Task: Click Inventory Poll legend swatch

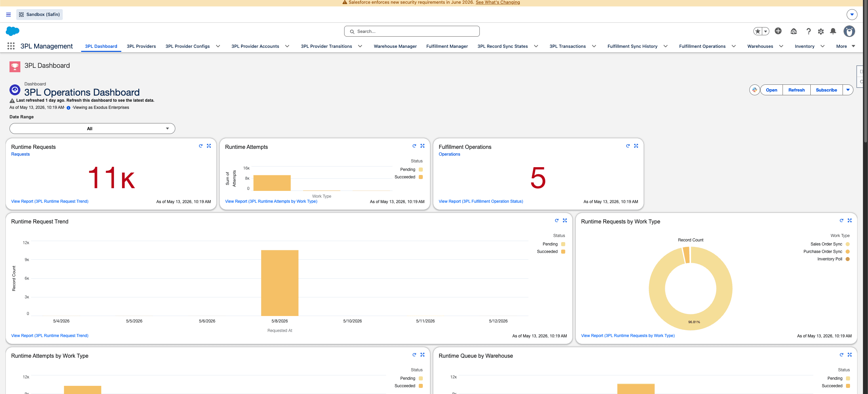Action: [848, 259]
